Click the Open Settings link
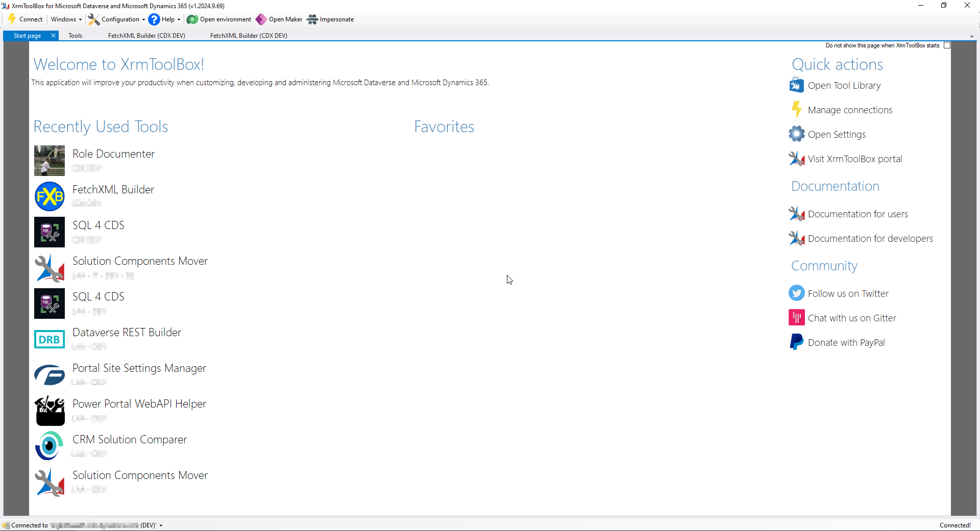The height and width of the screenshot is (531, 980). click(x=837, y=135)
